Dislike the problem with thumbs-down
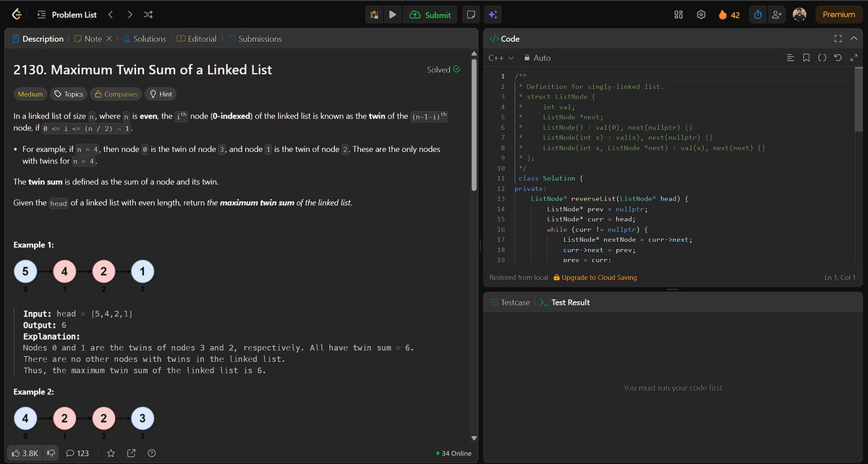 point(51,453)
